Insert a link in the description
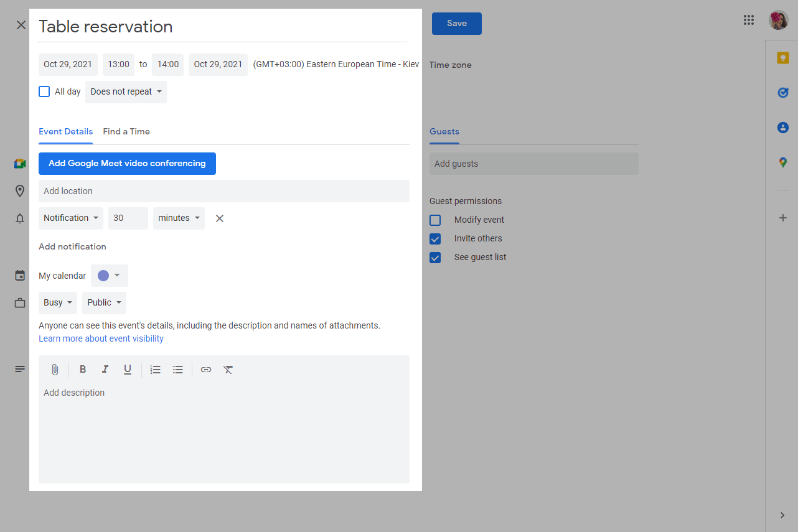Image resolution: width=798 pixels, height=532 pixels. (206, 370)
